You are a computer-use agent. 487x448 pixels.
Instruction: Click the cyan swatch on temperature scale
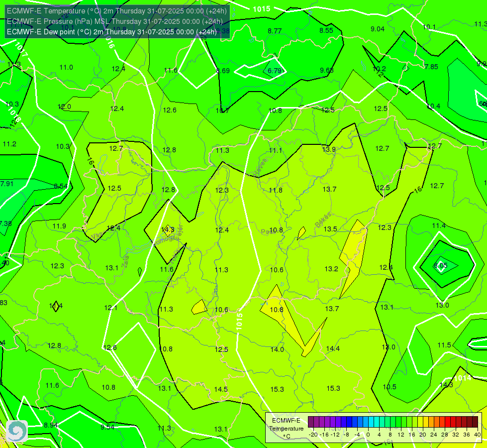(x=371, y=422)
